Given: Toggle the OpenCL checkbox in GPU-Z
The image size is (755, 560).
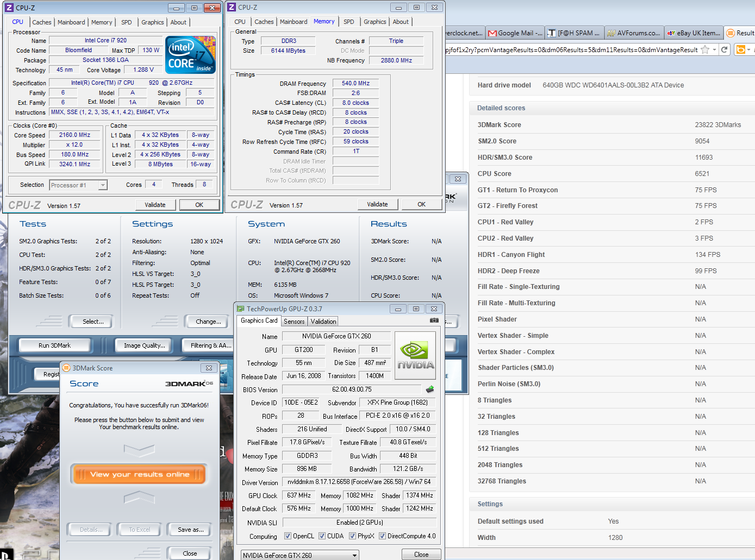Looking at the screenshot, I should pyautogui.click(x=288, y=536).
